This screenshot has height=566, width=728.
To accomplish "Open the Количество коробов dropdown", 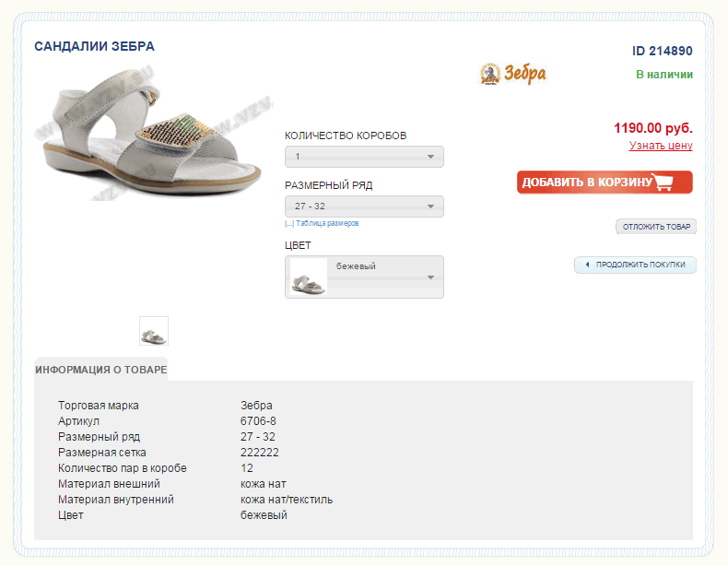I will click(364, 157).
